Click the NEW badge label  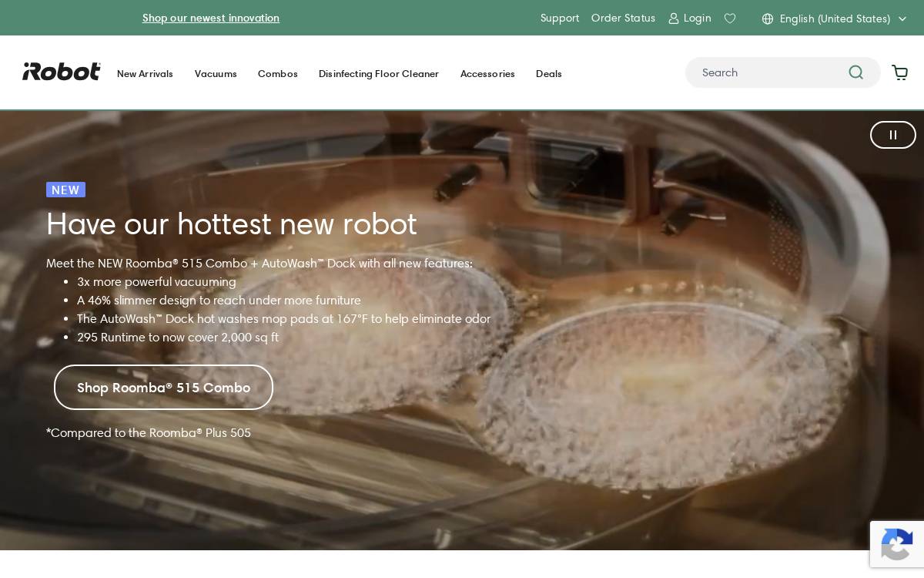coord(65,190)
